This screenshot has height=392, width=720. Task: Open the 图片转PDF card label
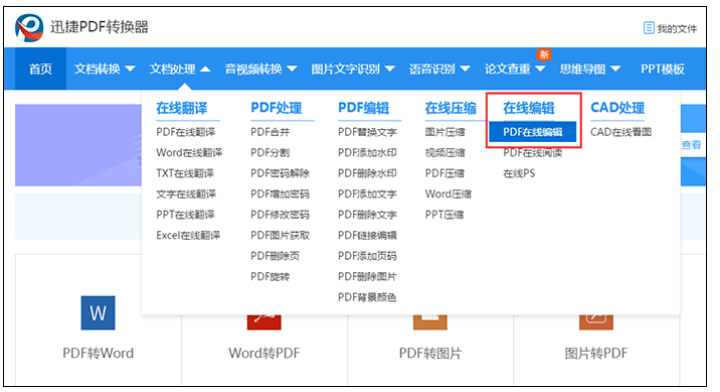(x=596, y=353)
